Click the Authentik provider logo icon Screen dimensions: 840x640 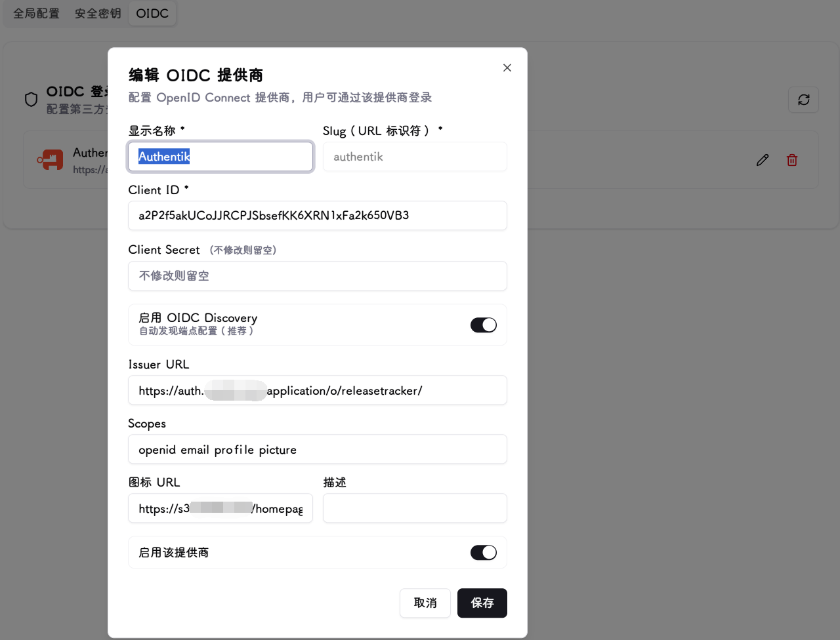coord(51,159)
